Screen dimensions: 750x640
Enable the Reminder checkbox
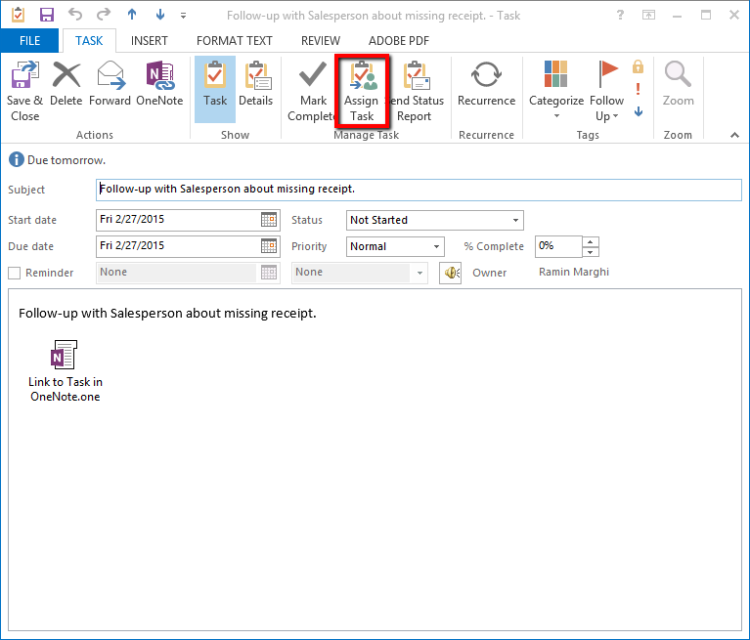14,273
